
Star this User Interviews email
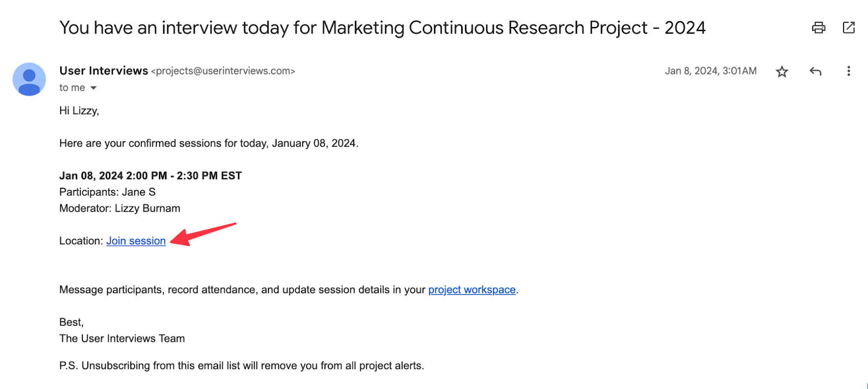(782, 72)
